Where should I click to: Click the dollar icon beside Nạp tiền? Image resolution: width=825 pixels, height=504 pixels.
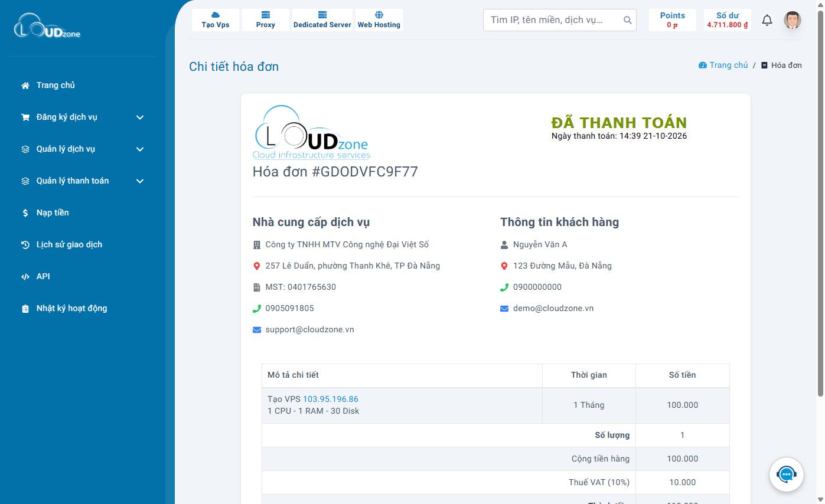pos(25,213)
